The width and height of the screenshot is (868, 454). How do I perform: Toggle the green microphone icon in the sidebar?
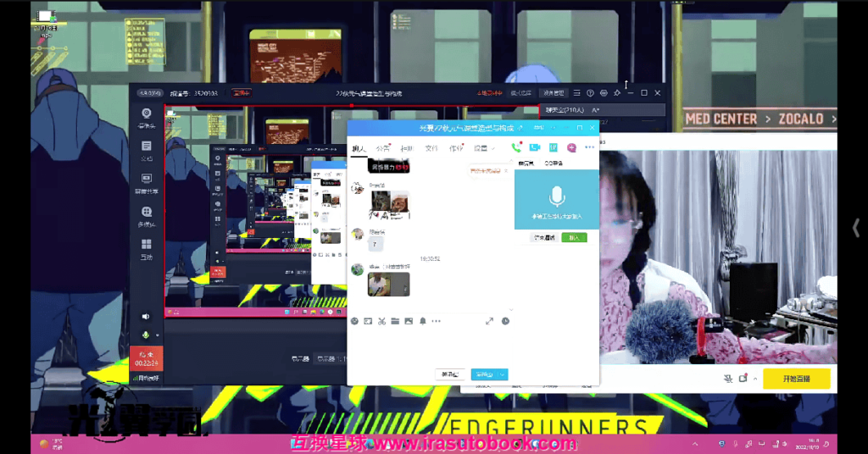tap(146, 335)
